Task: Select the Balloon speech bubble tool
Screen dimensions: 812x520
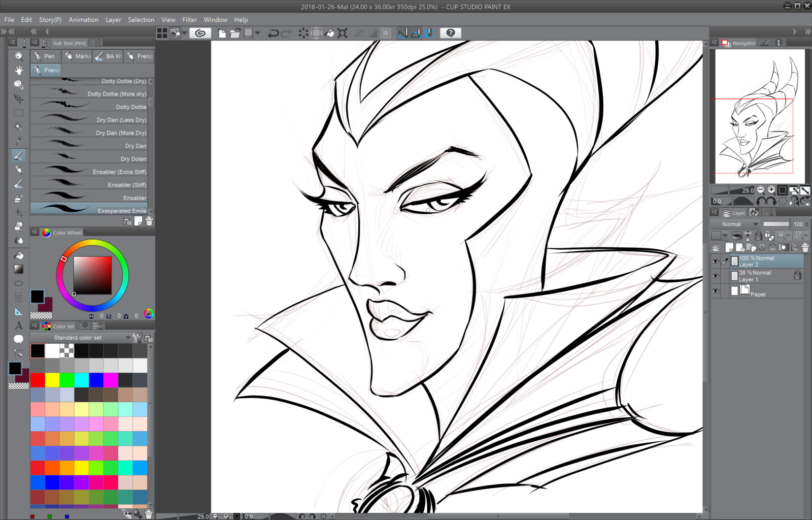Action: coord(19,339)
